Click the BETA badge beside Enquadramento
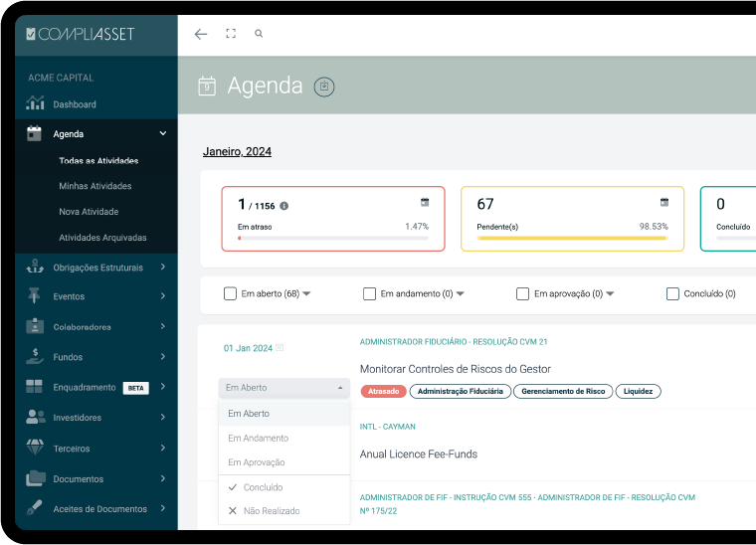 coord(136,388)
